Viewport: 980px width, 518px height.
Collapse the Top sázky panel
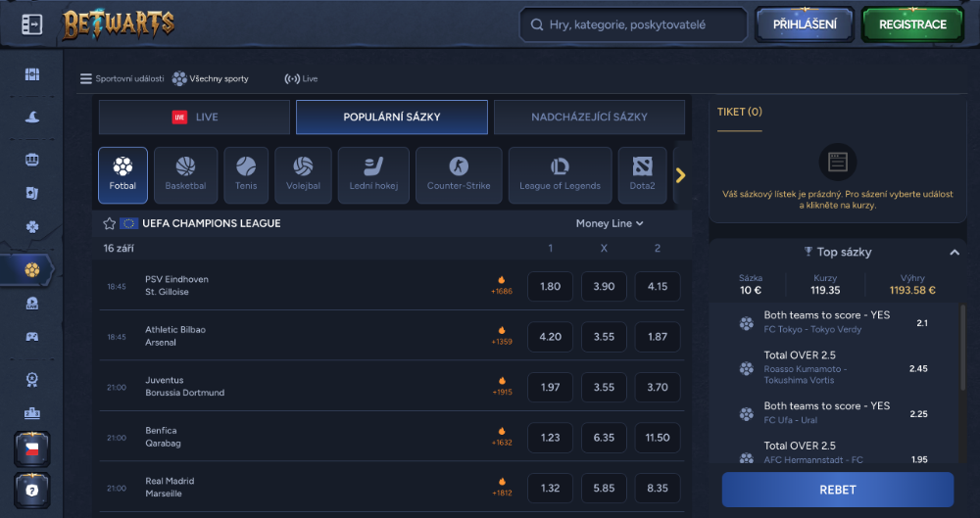click(x=954, y=253)
